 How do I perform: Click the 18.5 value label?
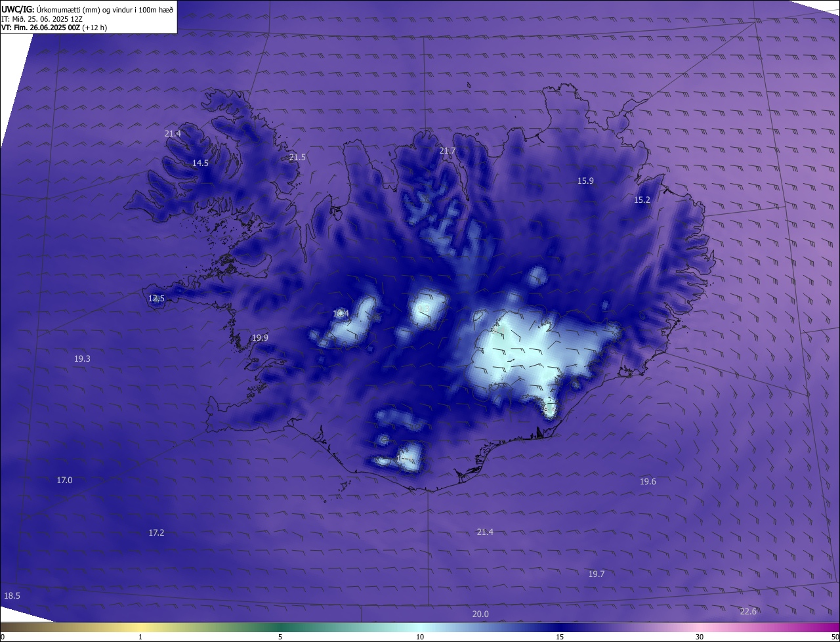tap(12, 595)
